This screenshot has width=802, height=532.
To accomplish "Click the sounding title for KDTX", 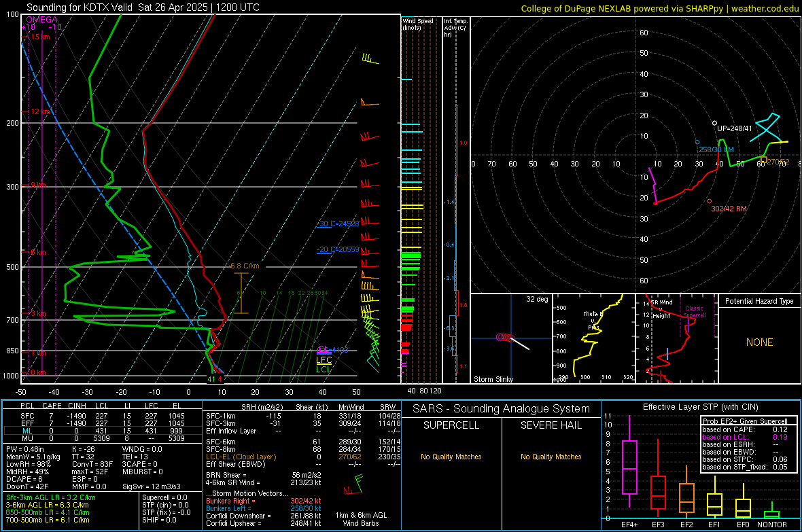I will 143,7.
